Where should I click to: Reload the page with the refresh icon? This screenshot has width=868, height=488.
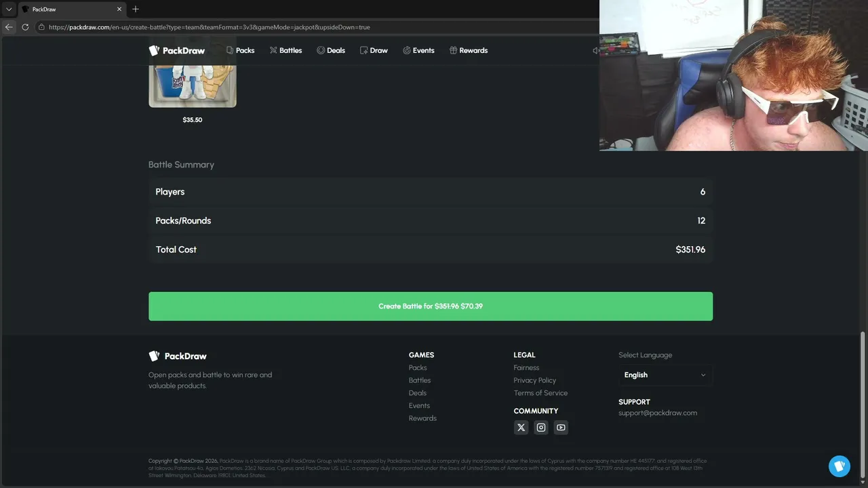(x=25, y=27)
